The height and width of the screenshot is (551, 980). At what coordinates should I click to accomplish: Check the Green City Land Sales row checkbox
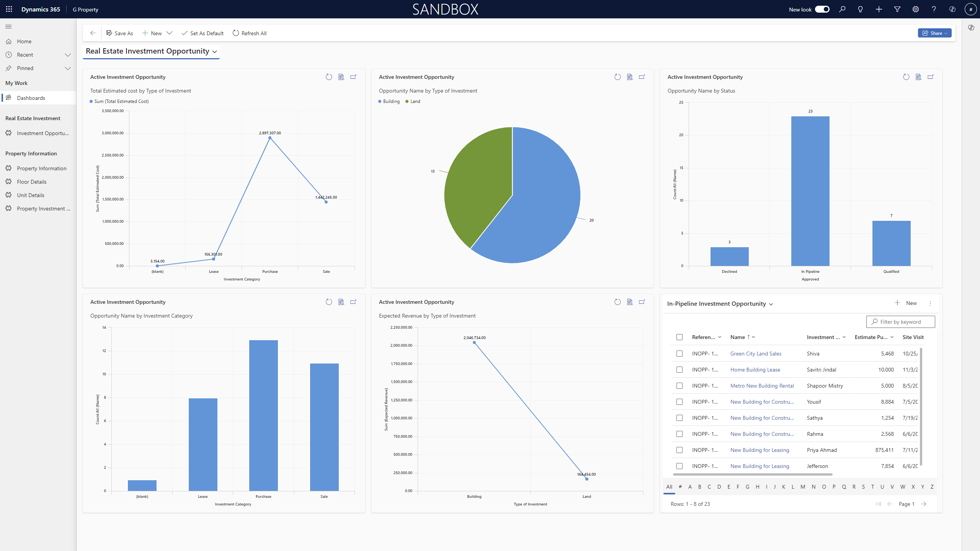coord(679,354)
